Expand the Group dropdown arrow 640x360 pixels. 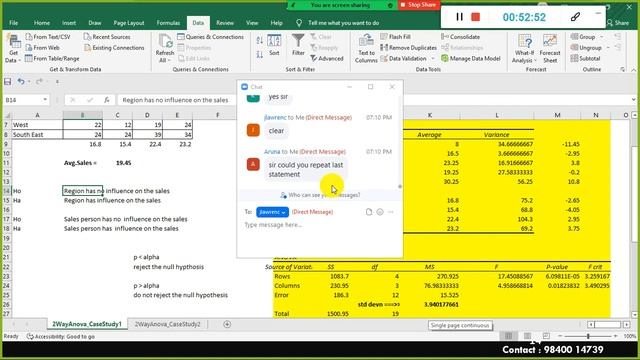click(x=602, y=37)
